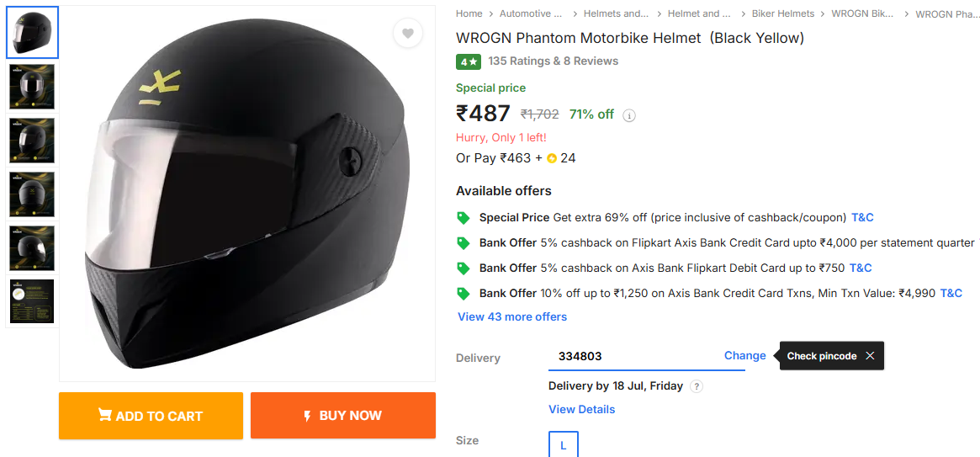The width and height of the screenshot is (980, 457).
Task: Close the Check pincode tooltip
Action: (870, 356)
